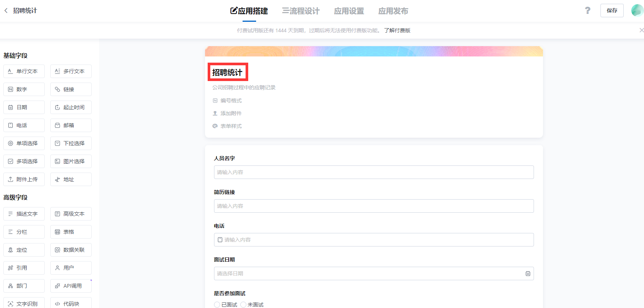Switch to the 应用搭建 tab
Viewport: 644px width, 308px height.
[x=249, y=11]
